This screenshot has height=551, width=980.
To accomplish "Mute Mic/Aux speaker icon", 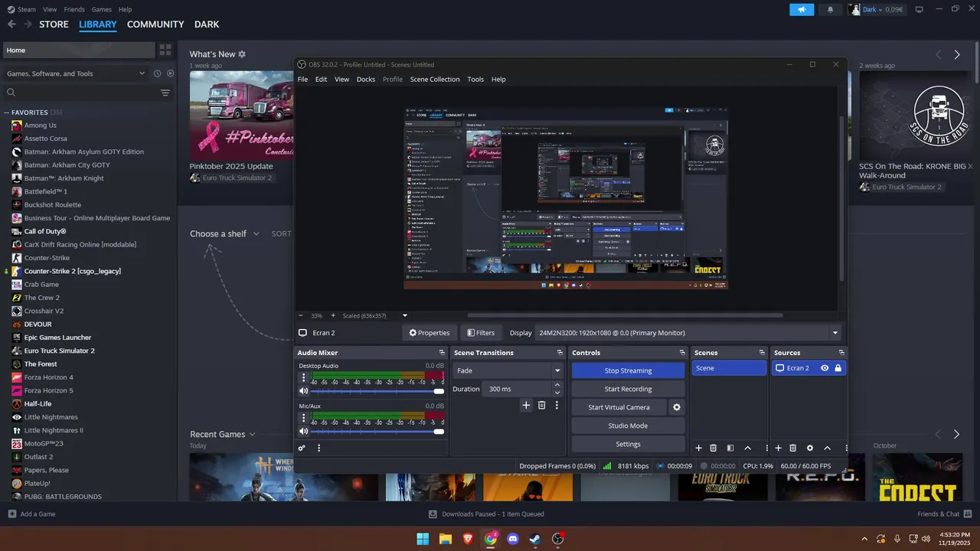I will (x=303, y=431).
